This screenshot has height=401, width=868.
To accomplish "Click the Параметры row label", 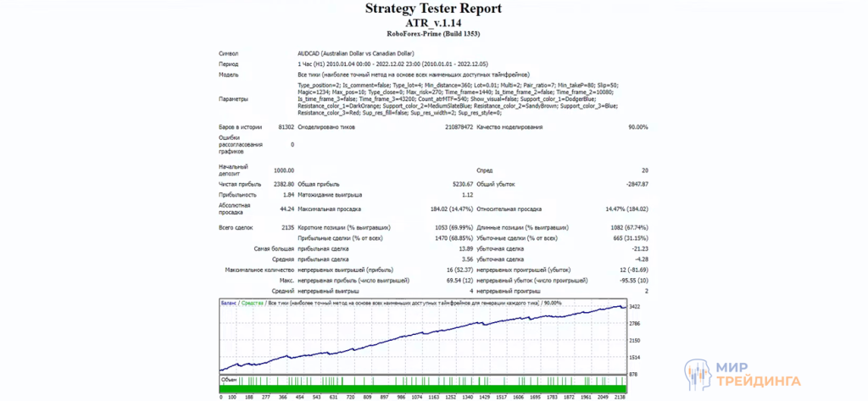I will click(x=234, y=99).
